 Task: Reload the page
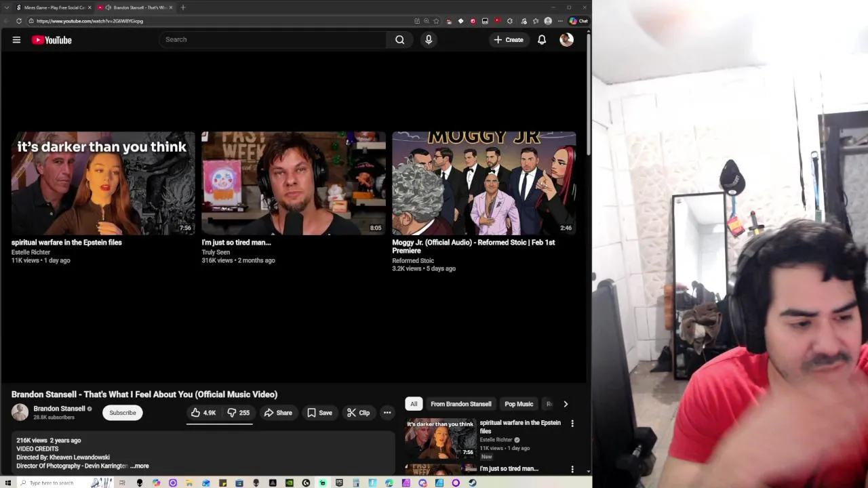[19, 21]
